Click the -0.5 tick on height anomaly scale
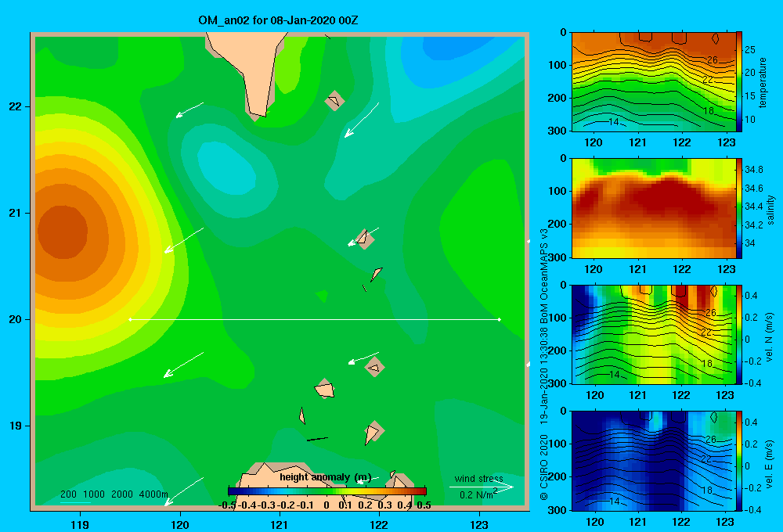Image resolution: width=783 pixels, height=532 pixels. coord(228,505)
